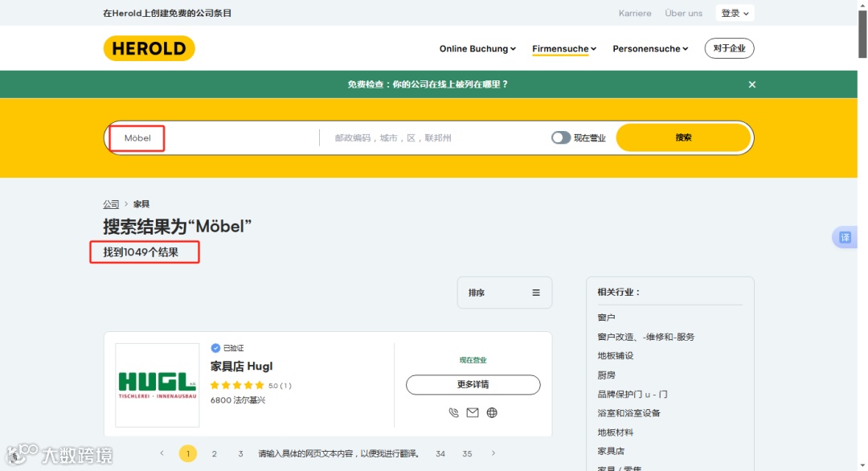Select 窗户 related industry
Screen dimensions: 868x471
(606, 317)
